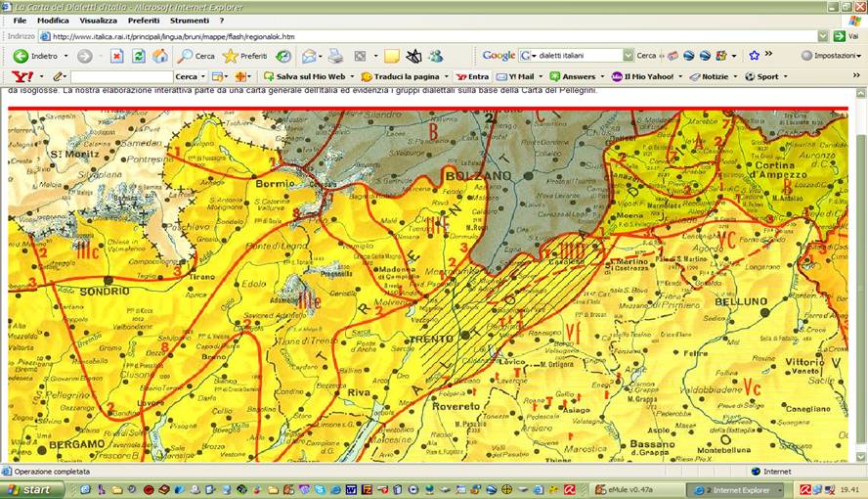Print the page with the printer icon
The width and height of the screenshot is (868, 499).
335,56
